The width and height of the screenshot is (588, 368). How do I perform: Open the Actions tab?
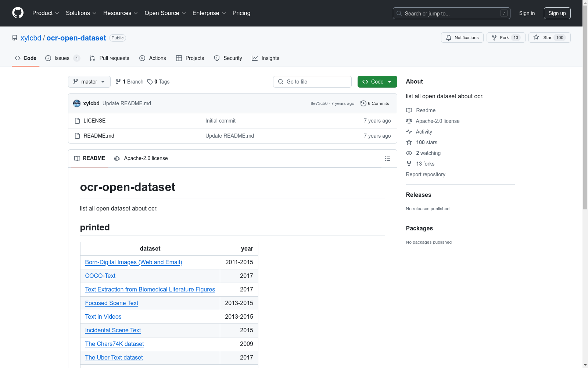[153, 58]
